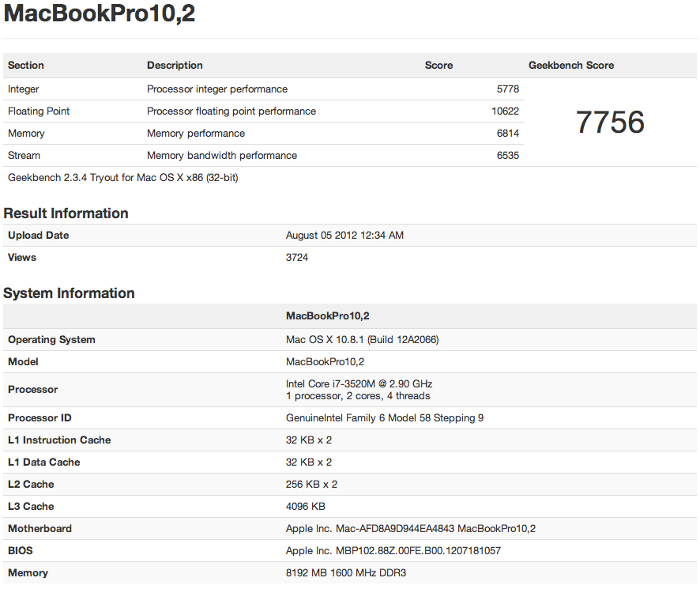Click the Intel Core i7-3520M processor text
Image resolution: width=700 pixels, height=589 pixels.
(x=359, y=384)
